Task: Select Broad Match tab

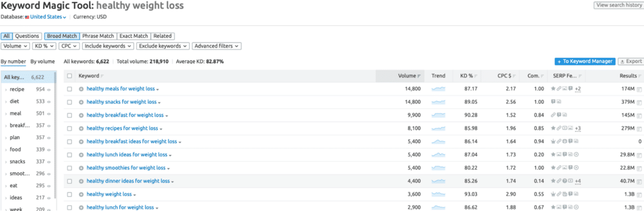Action: 62,36
